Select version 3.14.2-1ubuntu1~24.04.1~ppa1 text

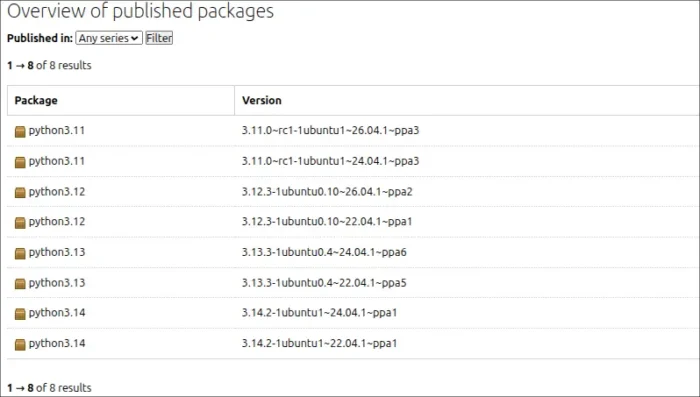(x=320, y=313)
